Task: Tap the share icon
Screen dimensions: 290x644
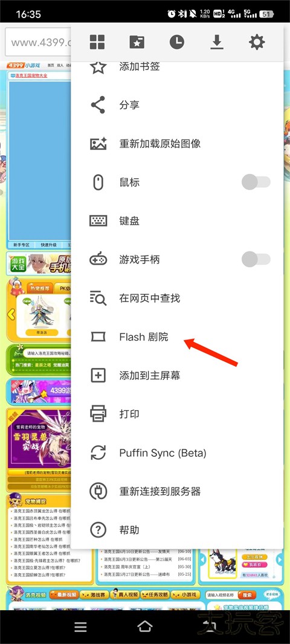Action: coord(98,105)
